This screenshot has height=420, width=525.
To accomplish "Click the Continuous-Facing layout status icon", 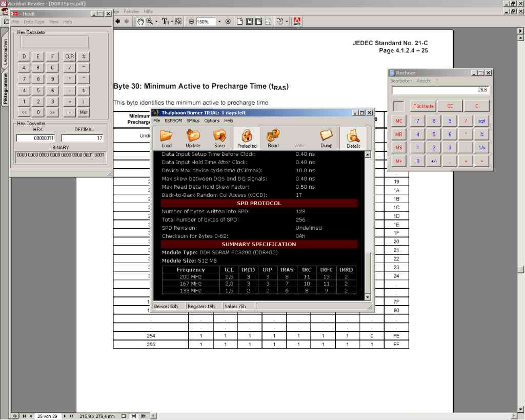I will point(144,416).
